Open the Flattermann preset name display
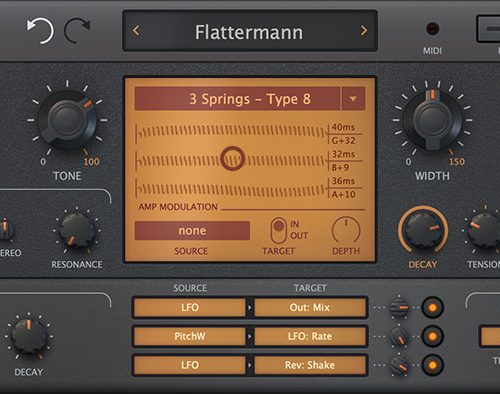500x394 pixels. point(249,32)
